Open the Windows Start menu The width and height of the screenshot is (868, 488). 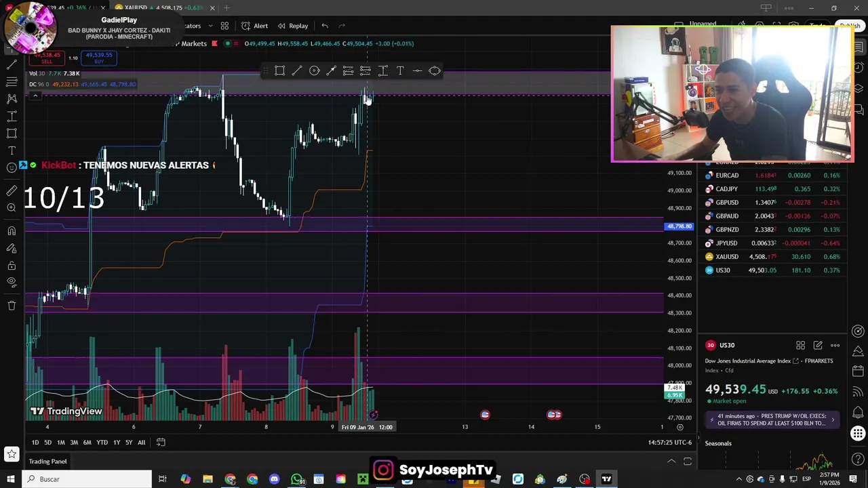click(x=10, y=479)
